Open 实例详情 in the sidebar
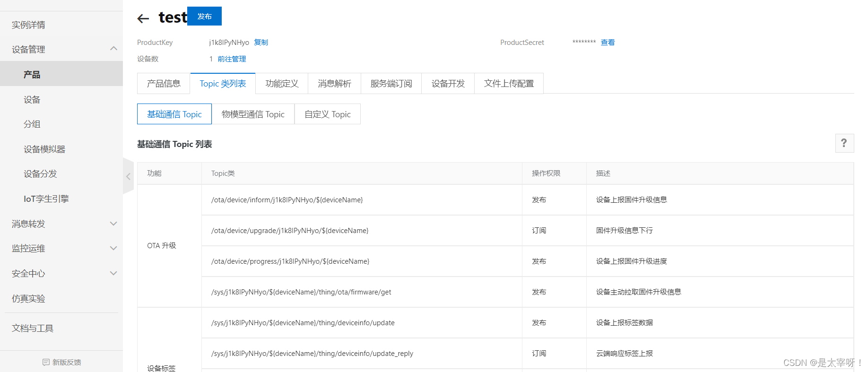The height and width of the screenshot is (372, 868). pos(28,25)
